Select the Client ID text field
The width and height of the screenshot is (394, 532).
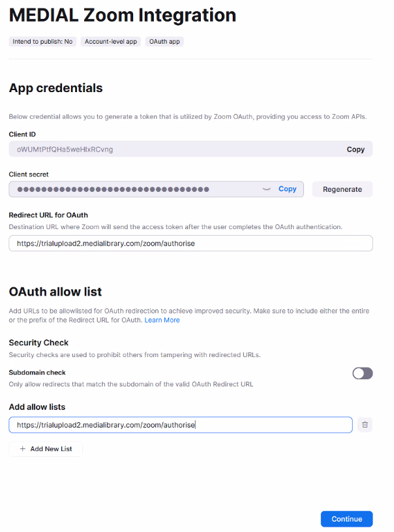click(190, 149)
